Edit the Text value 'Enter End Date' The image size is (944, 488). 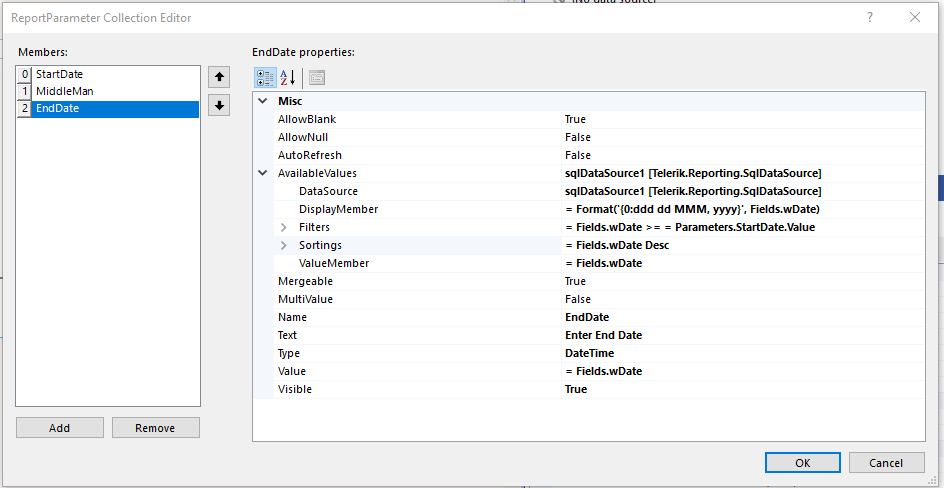(x=603, y=335)
